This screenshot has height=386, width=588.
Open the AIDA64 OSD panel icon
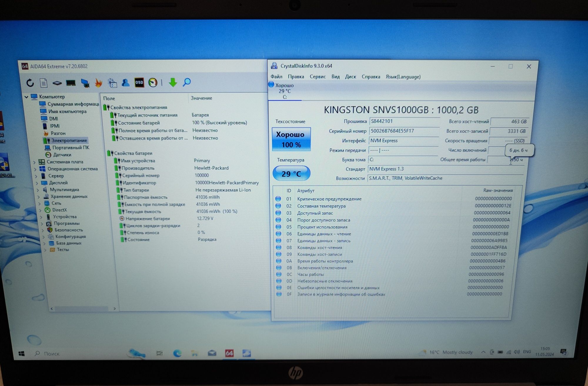pyautogui.click(x=139, y=82)
